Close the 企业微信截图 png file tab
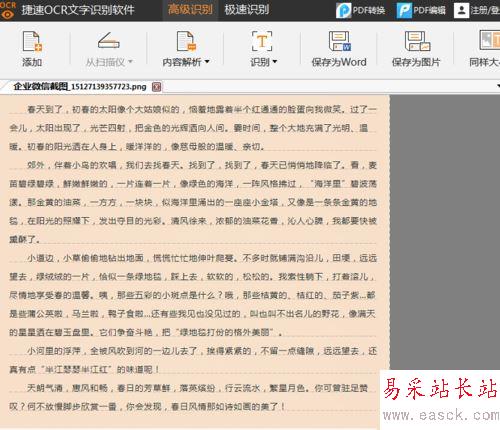Screen dimensions: 500x430 click(156, 87)
